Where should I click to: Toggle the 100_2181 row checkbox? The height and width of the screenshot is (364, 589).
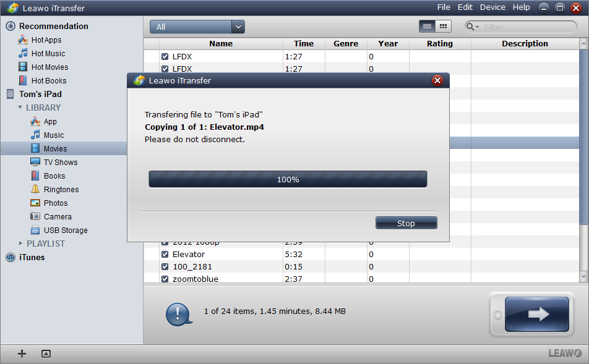tap(165, 267)
